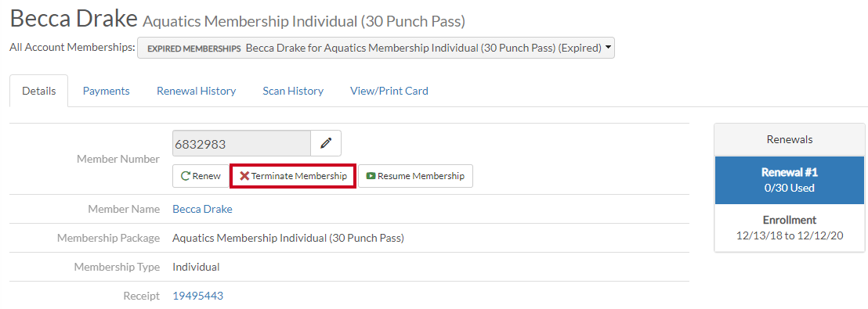Click the Renew button
Screen dimensions: 868x309
click(201, 176)
